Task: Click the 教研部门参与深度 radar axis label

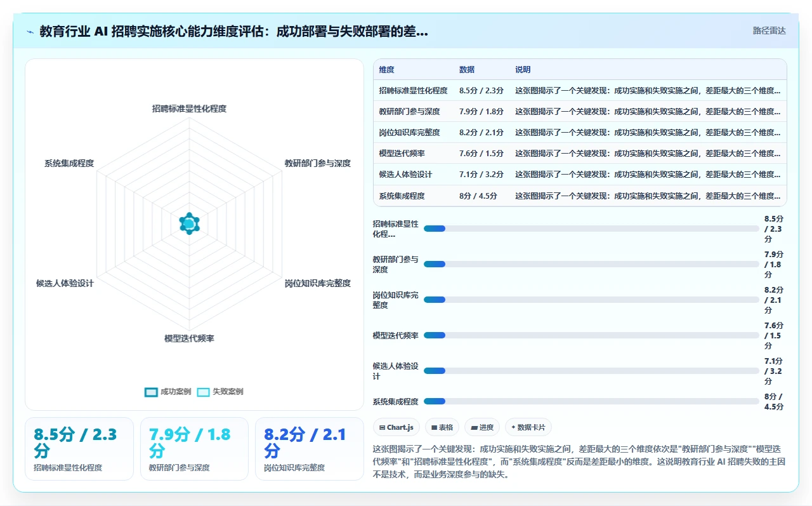Action: (x=317, y=163)
